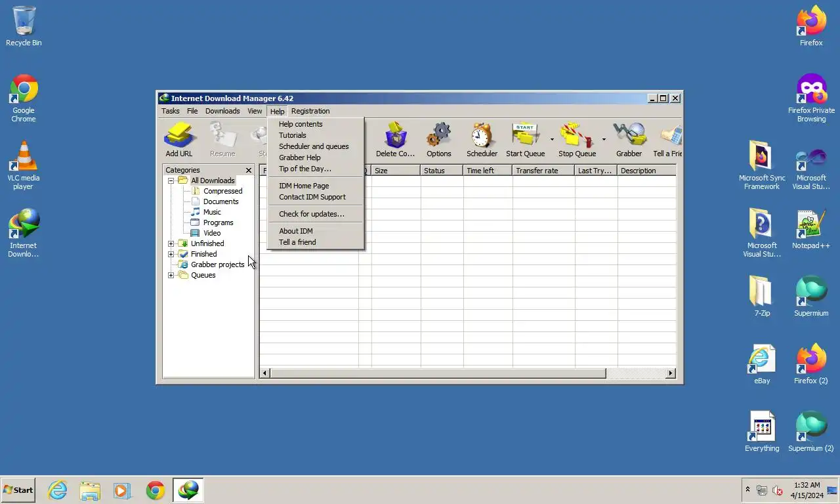Select All Downloads tree node
Viewport: 840px width, 504px height.
tap(207, 180)
